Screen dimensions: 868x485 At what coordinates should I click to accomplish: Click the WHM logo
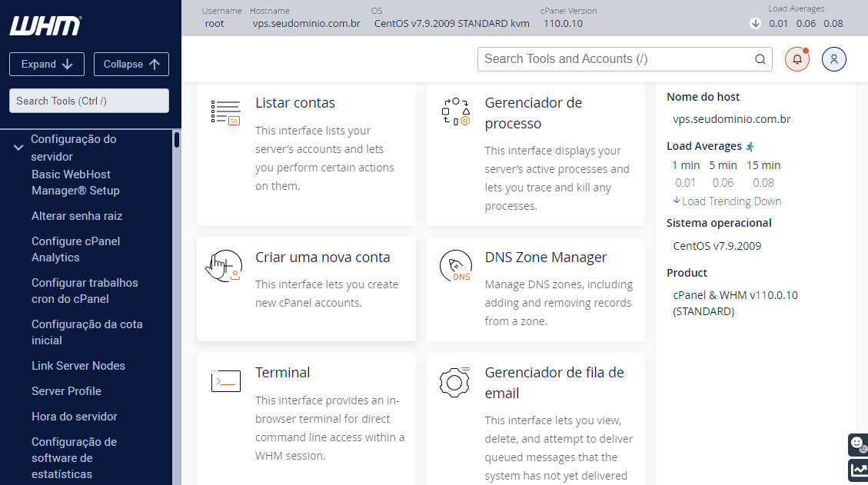tap(45, 25)
